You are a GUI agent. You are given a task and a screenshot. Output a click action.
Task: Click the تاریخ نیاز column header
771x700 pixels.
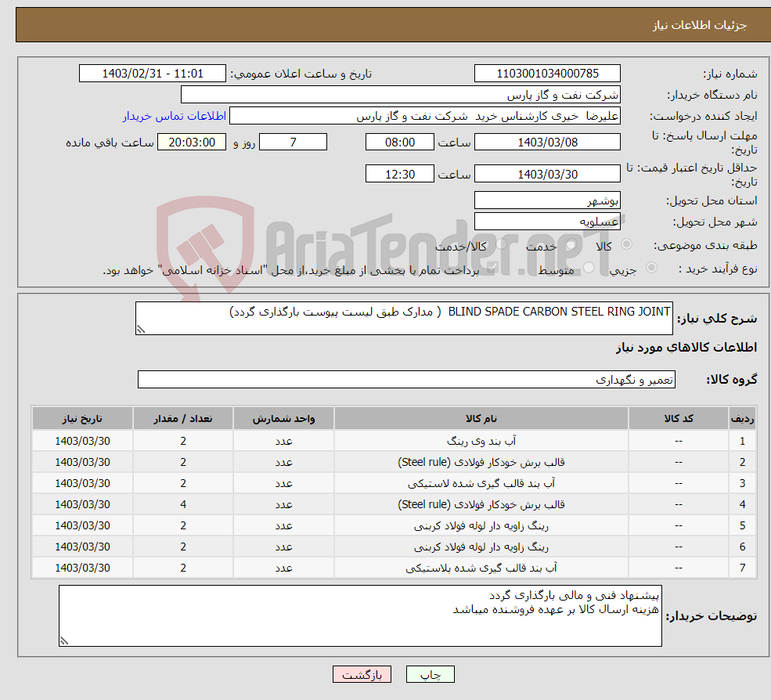point(82,419)
